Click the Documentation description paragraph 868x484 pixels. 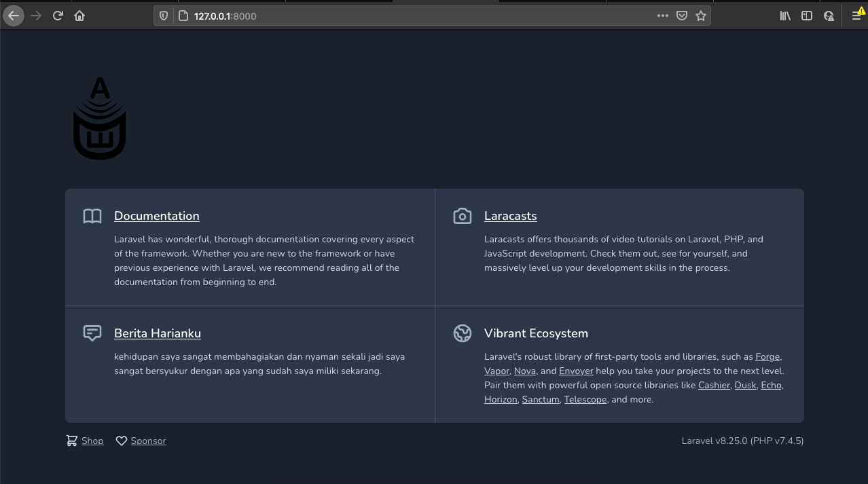click(264, 261)
